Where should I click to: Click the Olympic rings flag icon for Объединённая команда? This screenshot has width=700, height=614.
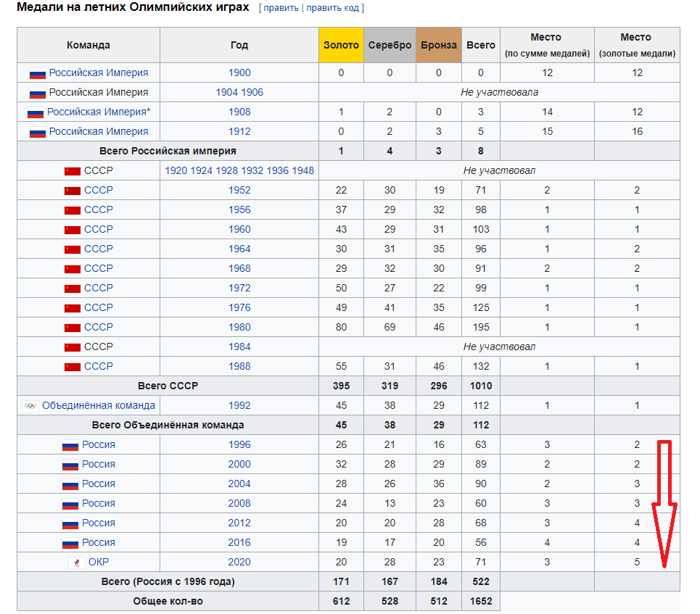(x=30, y=406)
